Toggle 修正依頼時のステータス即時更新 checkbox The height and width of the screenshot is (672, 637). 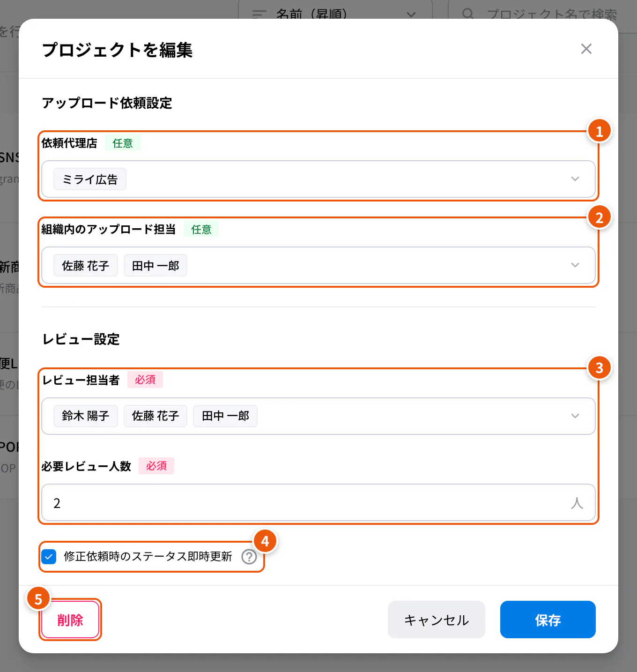coord(49,557)
